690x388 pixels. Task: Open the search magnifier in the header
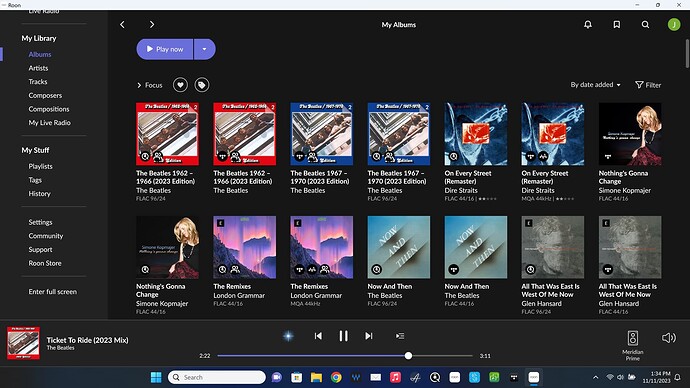pos(645,25)
